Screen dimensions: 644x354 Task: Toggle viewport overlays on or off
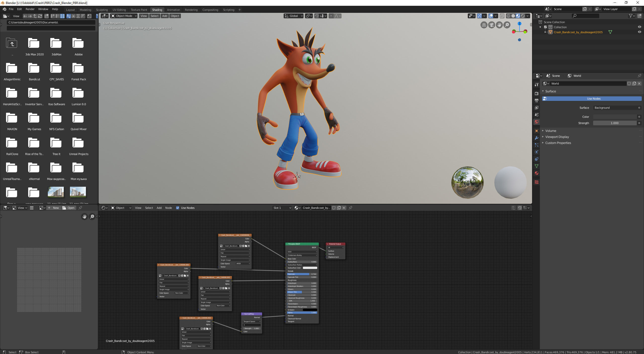click(491, 16)
